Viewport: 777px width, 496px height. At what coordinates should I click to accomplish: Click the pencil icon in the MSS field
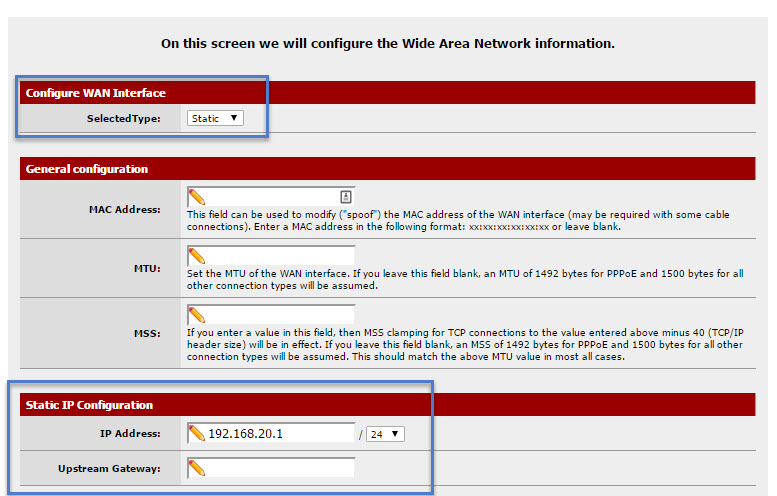click(x=197, y=315)
